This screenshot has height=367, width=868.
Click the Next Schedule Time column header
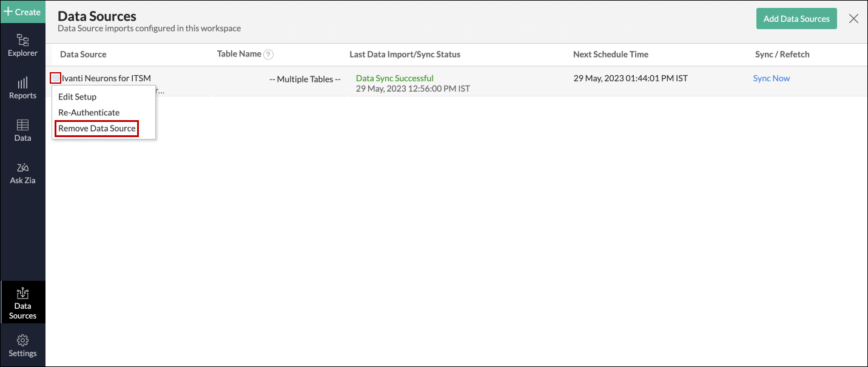[610, 54]
